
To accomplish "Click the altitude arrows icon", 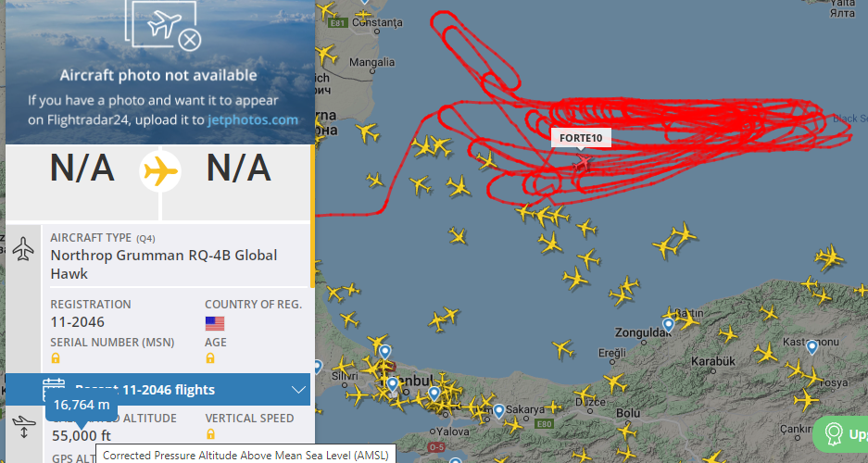I will coord(24,428).
